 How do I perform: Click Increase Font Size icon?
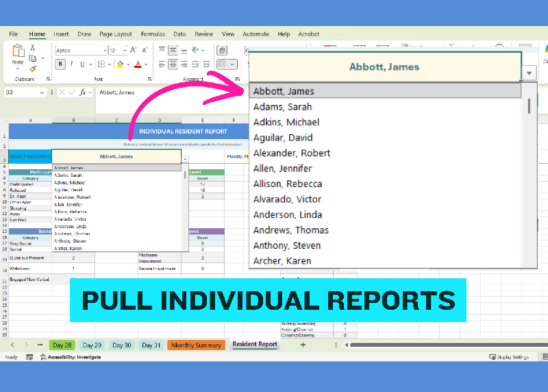point(134,50)
